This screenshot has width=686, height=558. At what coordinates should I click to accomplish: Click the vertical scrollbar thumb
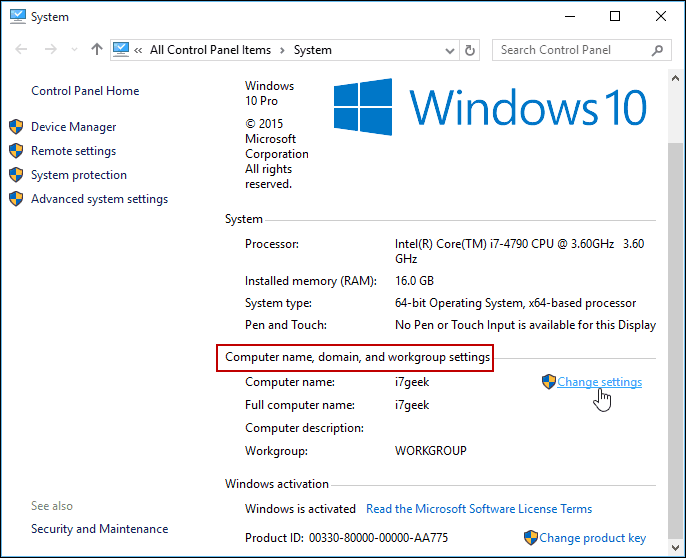coord(676,341)
